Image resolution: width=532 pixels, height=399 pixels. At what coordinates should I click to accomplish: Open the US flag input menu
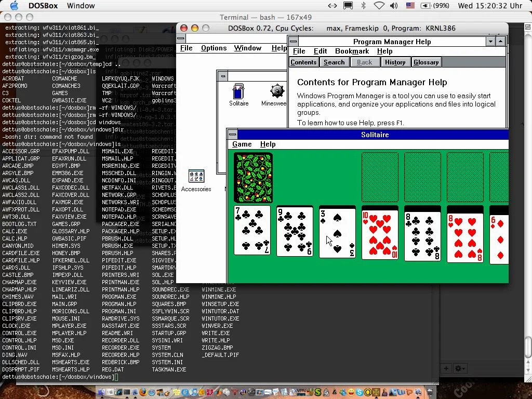[410, 5]
